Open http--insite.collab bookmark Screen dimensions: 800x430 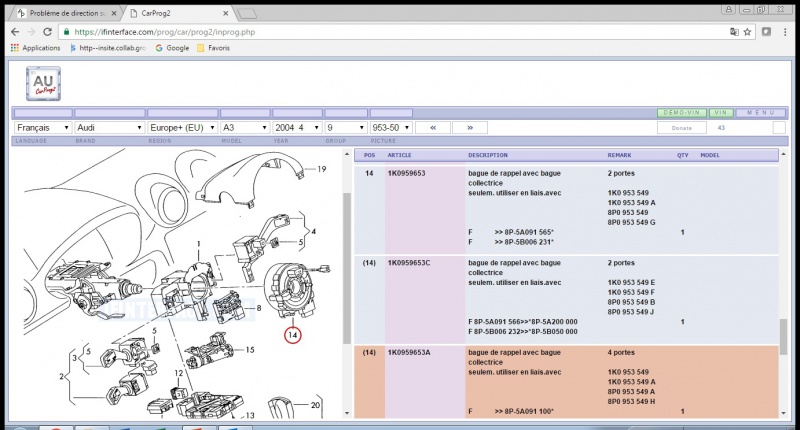pos(108,48)
